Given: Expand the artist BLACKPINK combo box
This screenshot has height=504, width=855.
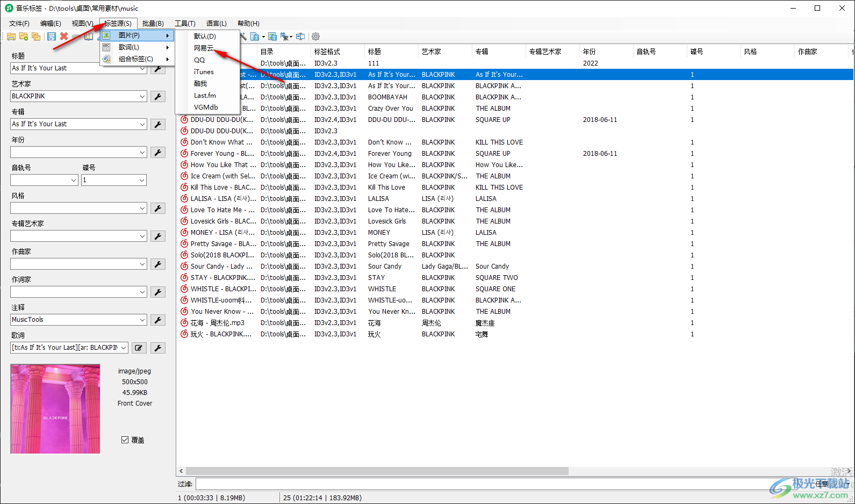Looking at the screenshot, I should click(142, 96).
